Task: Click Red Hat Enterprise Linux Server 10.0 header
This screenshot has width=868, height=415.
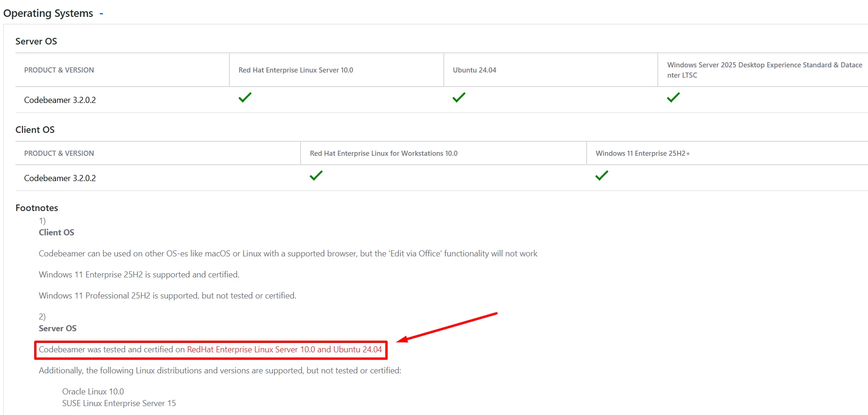Action: [296, 70]
